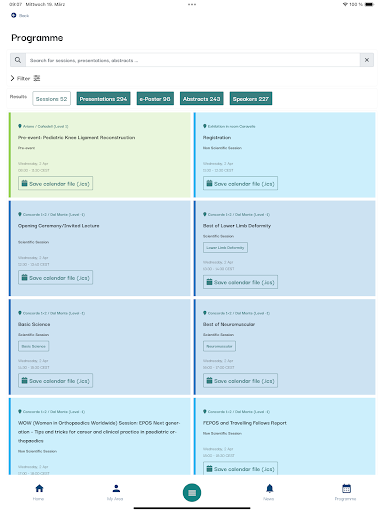Switch to Presentations 294 tab

(x=103, y=99)
